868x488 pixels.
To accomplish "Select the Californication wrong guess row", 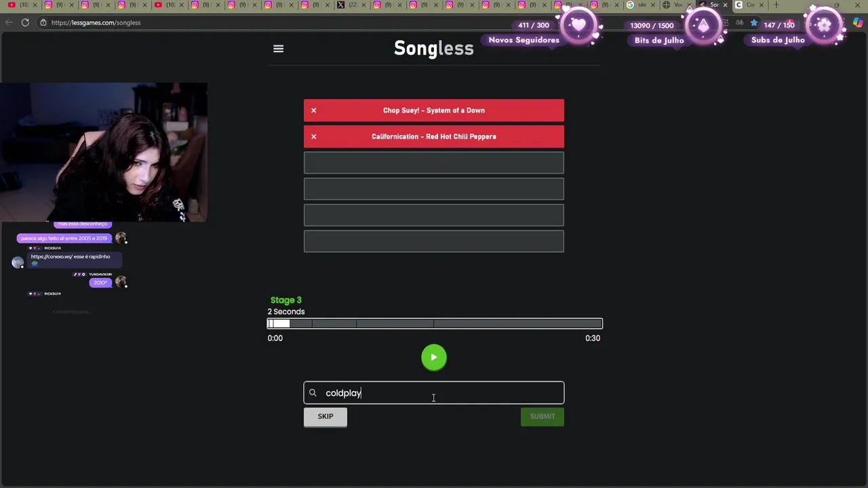I will [x=434, y=137].
